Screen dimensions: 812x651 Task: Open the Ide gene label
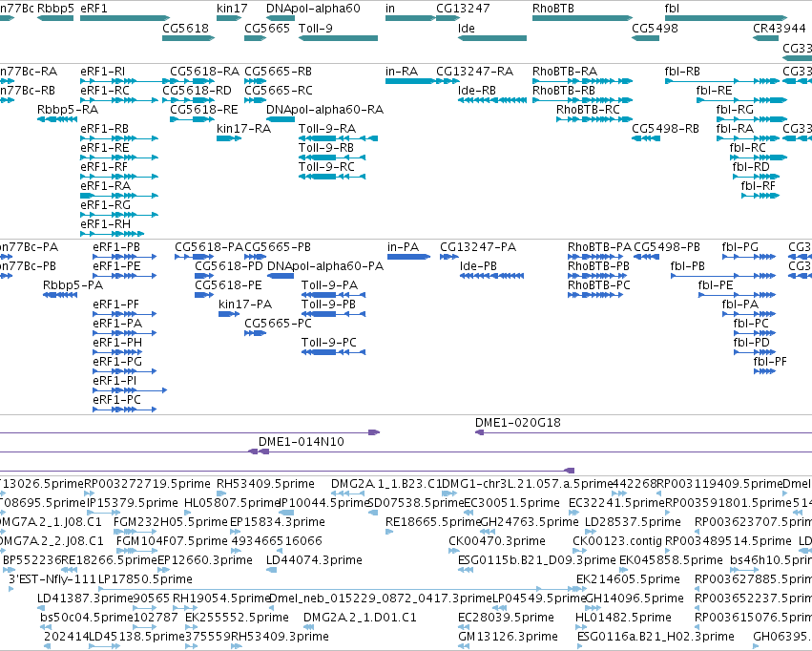point(466,29)
